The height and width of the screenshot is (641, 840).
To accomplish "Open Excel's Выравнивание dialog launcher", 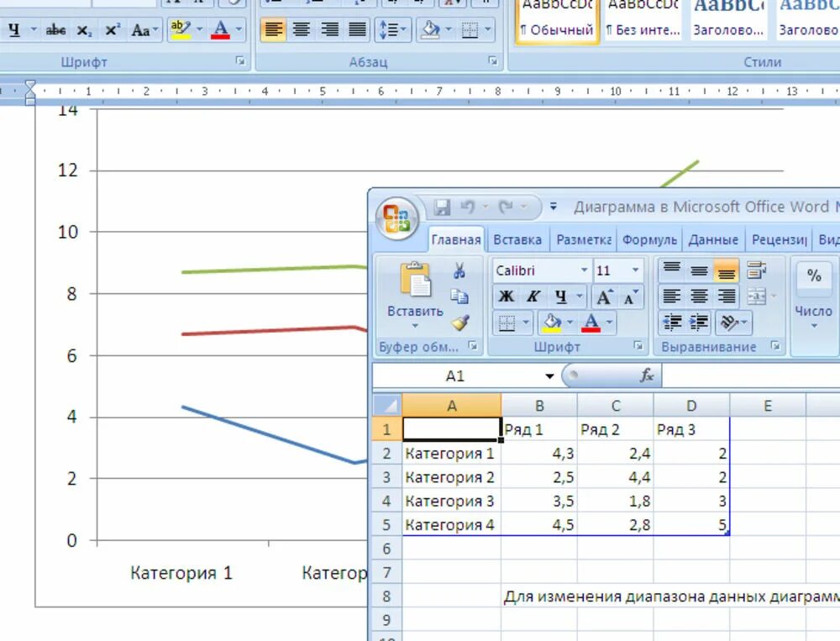I will tap(775, 345).
